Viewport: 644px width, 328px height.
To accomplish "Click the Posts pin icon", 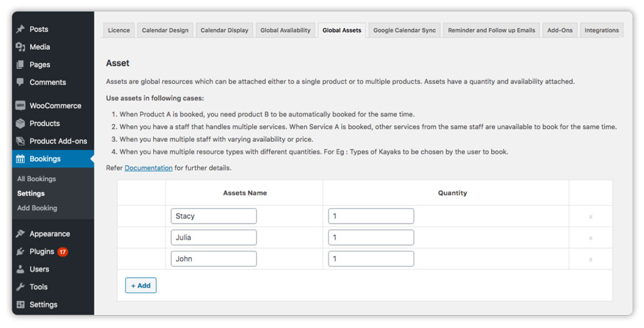I will (x=20, y=29).
